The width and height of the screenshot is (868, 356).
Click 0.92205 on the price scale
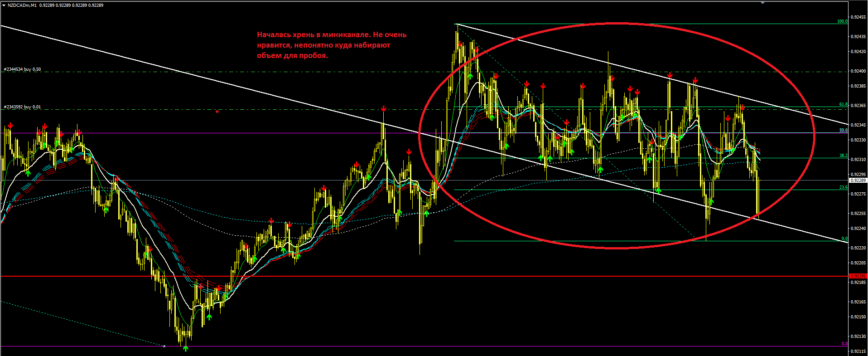(858, 263)
